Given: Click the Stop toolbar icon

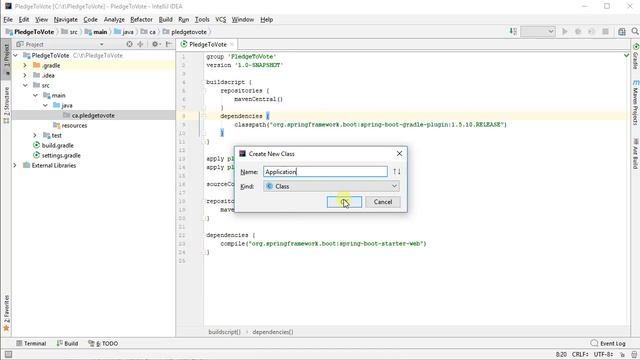Looking at the screenshot, I should point(606,31).
